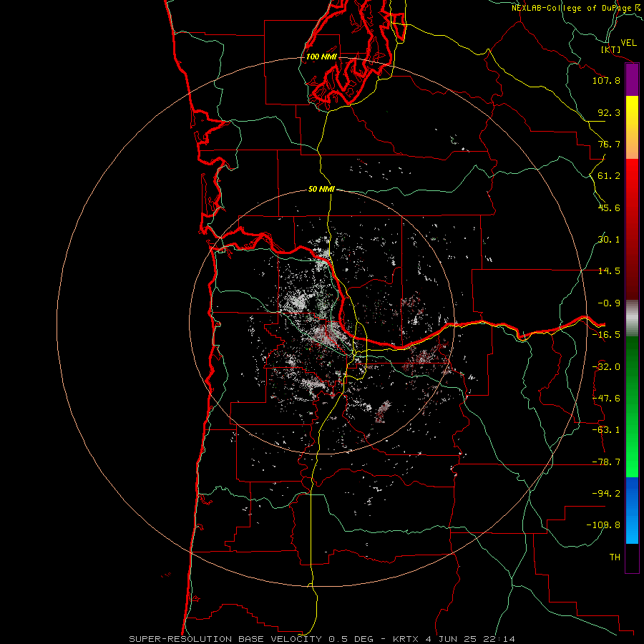This screenshot has height=644, width=644.
Task: Click the gray near-zero segment of color bar
Action: point(632,318)
